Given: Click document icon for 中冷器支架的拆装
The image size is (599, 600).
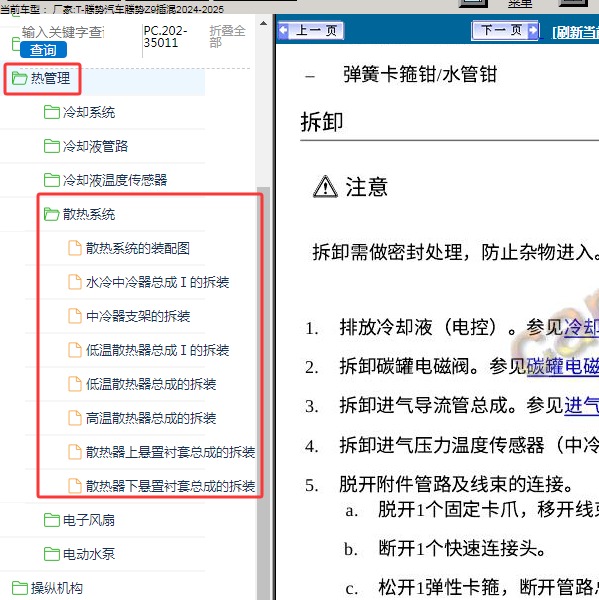Looking at the screenshot, I should (x=75, y=316).
